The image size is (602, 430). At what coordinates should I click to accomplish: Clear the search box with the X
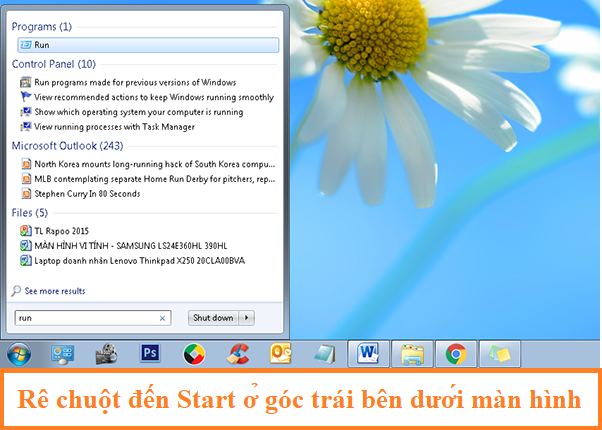click(163, 318)
